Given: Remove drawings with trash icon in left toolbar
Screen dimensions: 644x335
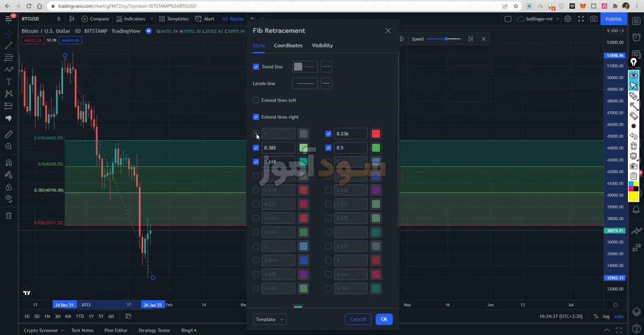Looking at the screenshot, I should pyautogui.click(x=9, y=216).
